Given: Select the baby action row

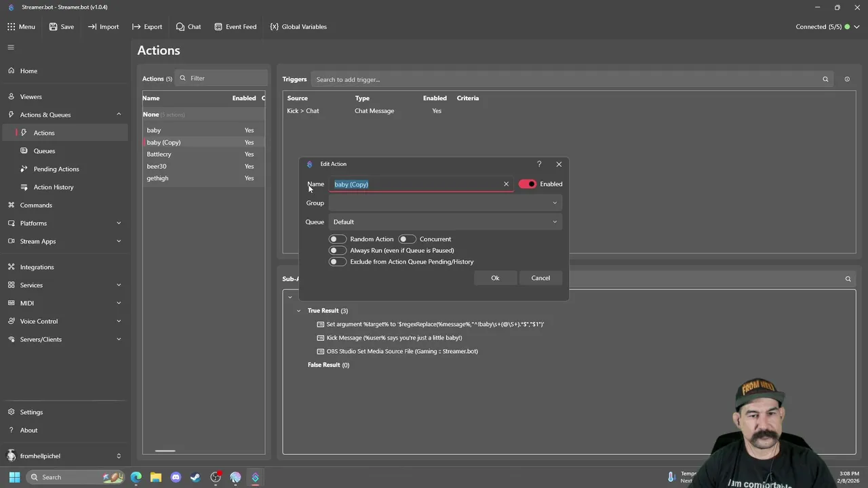Looking at the screenshot, I should tap(203, 130).
